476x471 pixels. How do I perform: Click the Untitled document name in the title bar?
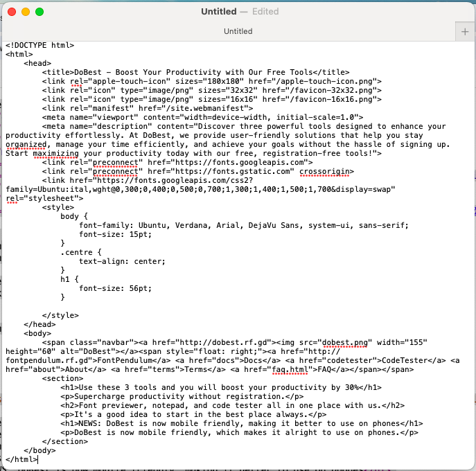(218, 12)
